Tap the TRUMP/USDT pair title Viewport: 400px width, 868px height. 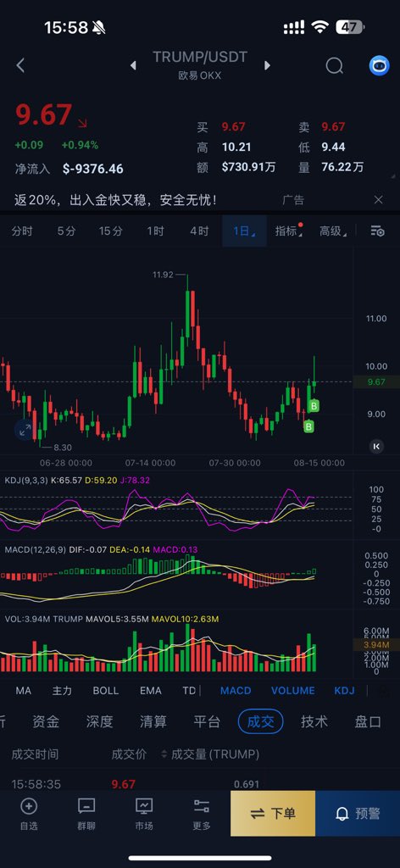(x=200, y=57)
